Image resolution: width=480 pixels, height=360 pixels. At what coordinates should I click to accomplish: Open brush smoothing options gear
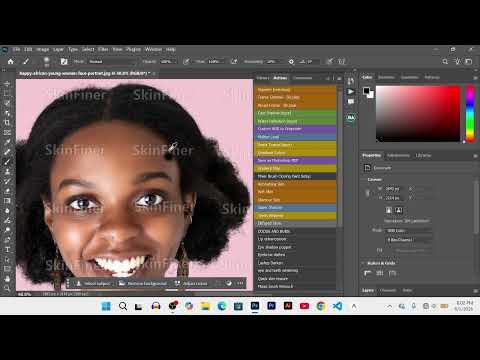click(x=291, y=61)
